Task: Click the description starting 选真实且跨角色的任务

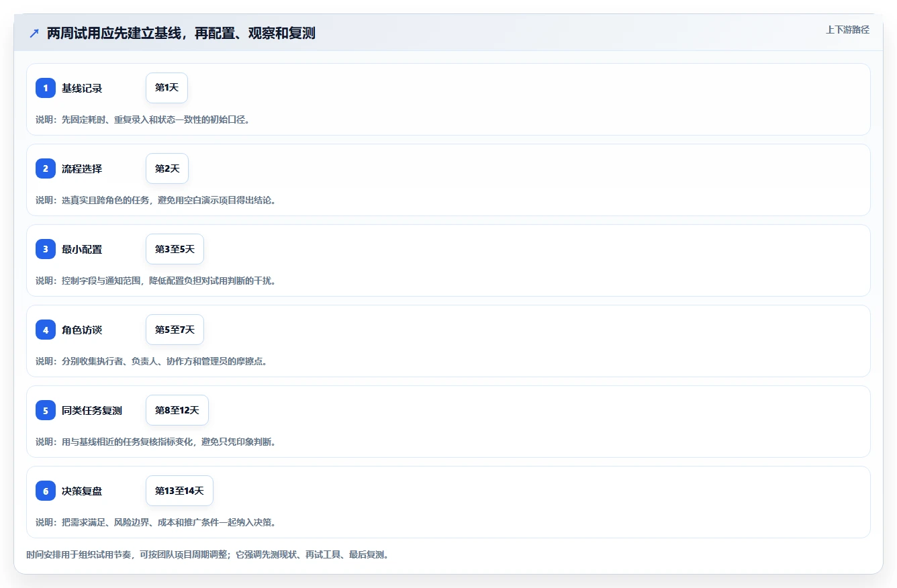Action: coord(156,200)
